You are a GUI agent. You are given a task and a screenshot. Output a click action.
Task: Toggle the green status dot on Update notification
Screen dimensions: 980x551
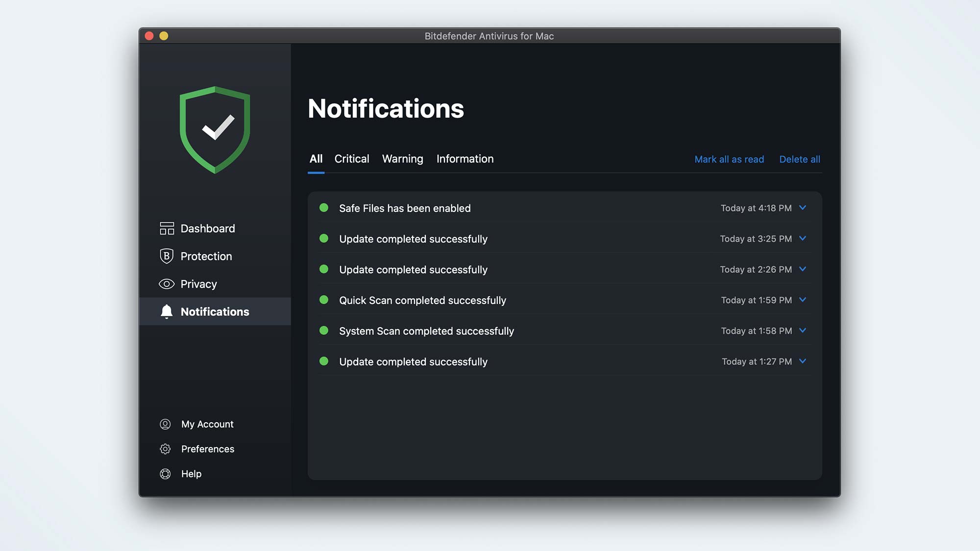tap(324, 239)
